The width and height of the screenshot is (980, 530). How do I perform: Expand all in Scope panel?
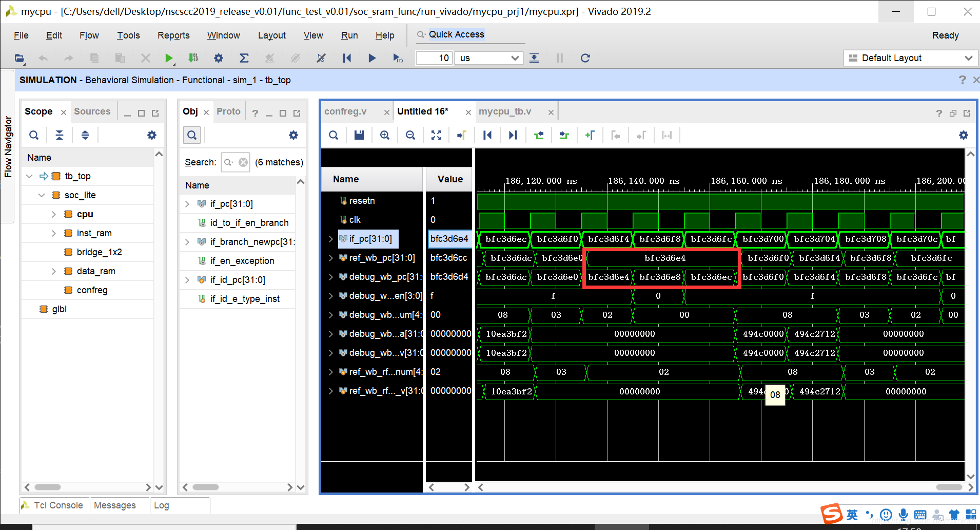(x=85, y=135)
